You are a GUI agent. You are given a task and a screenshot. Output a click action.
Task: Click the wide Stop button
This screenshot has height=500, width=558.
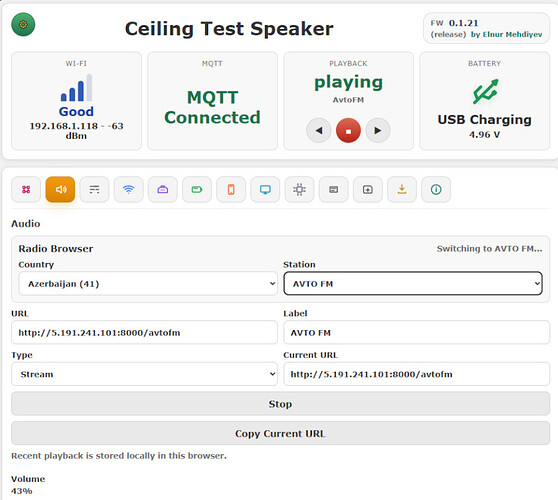click(280, 404)
